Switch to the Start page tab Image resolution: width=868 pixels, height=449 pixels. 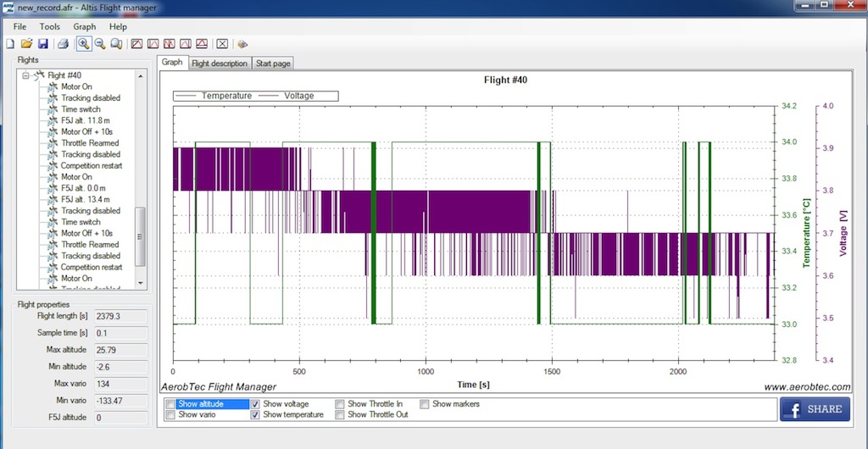click(x=273, y=63)
